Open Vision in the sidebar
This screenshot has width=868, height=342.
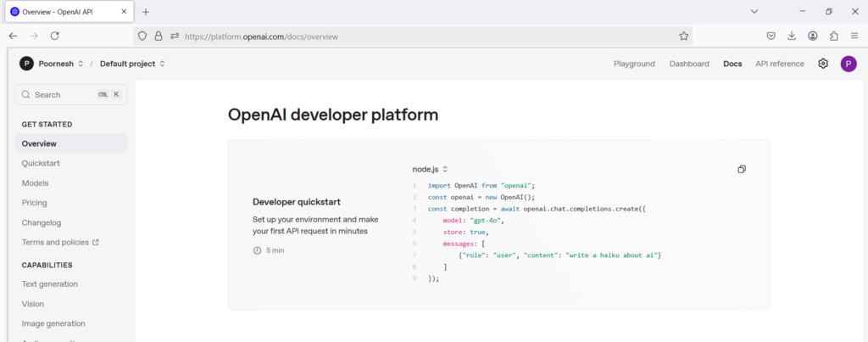[x=33, y=304]
